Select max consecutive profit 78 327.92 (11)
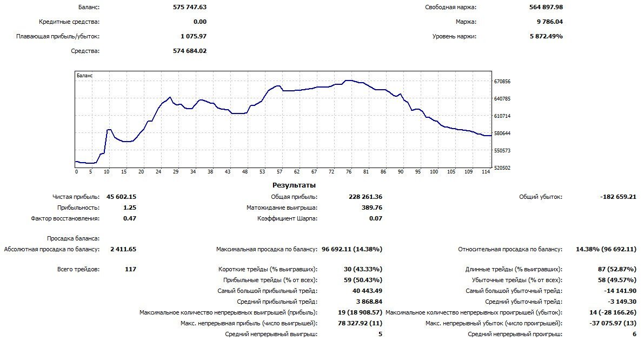The height and width of the screenshot is (341, 644). click(x=360, y=323)
